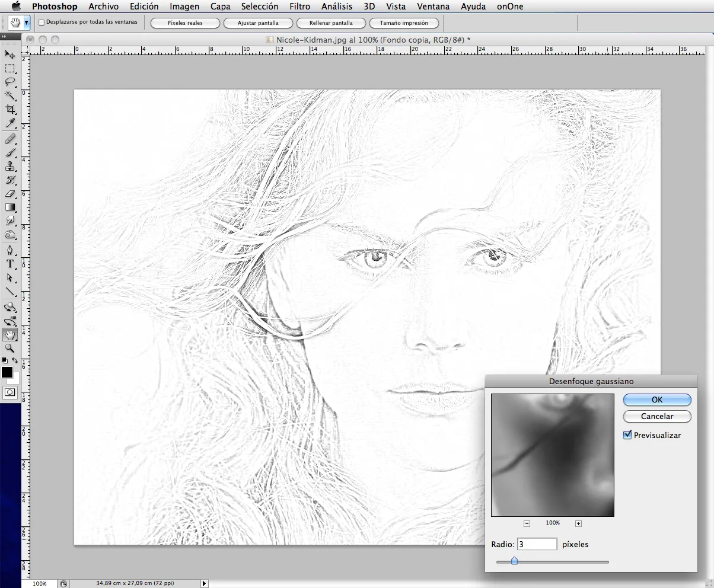
Task: Swap foreground and background colors
Action: pyautogui.click(x=15, y=360)
